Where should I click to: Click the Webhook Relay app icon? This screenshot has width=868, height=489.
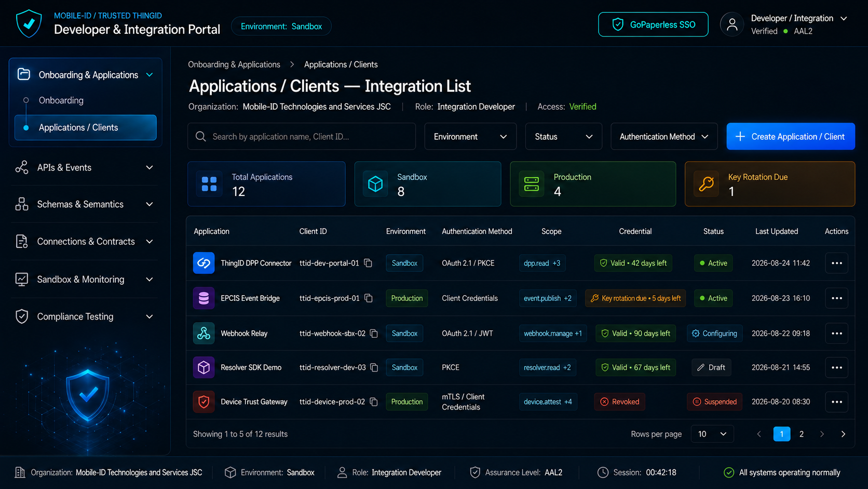tap(204, 333)
